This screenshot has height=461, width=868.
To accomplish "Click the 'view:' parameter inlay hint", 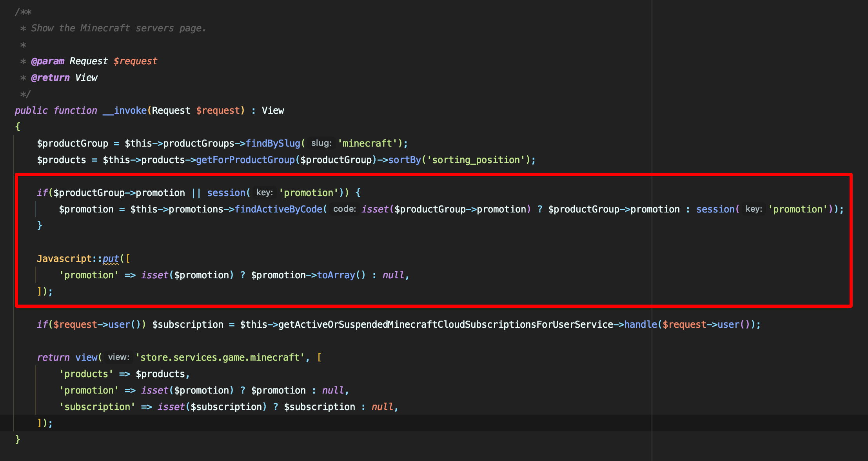I will pos(118,358).
